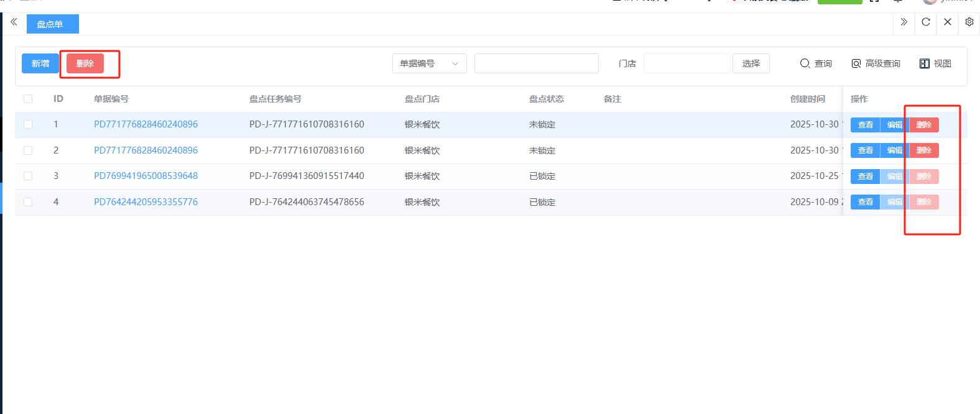Switch to the 盘点单 tab
Viewport: 980px width, 414px height.
(x=50, y=24)
